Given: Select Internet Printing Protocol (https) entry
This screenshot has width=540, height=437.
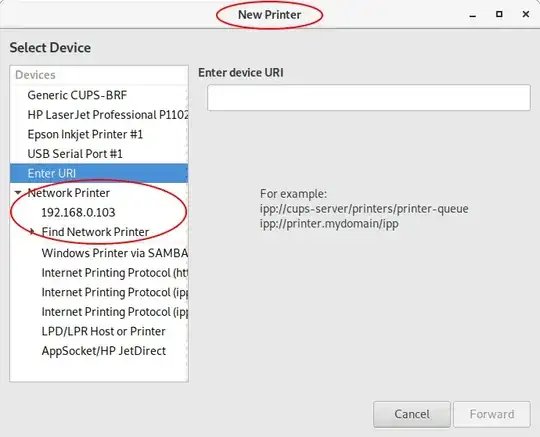Looking at the screenshot, I should (99, 273).
